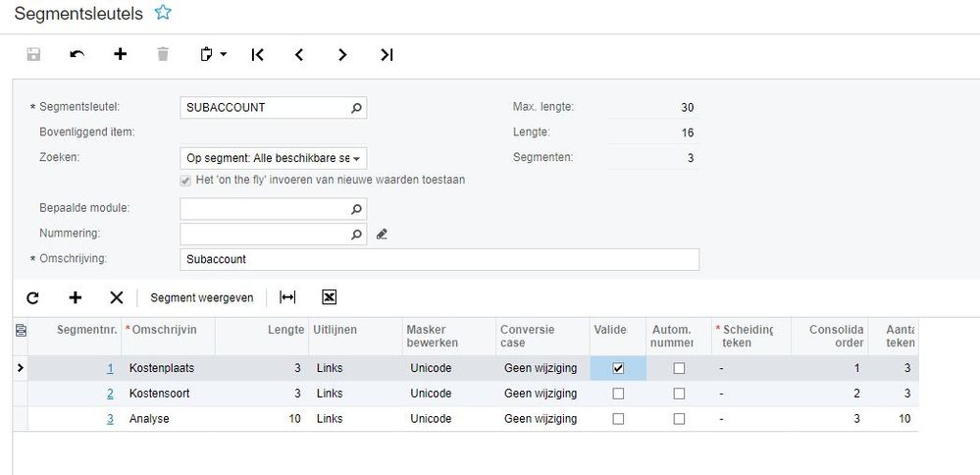This screenshot has height=475, width=980.
Task: Add a new record with the plus icon
Action: click(x=120, y=55)
